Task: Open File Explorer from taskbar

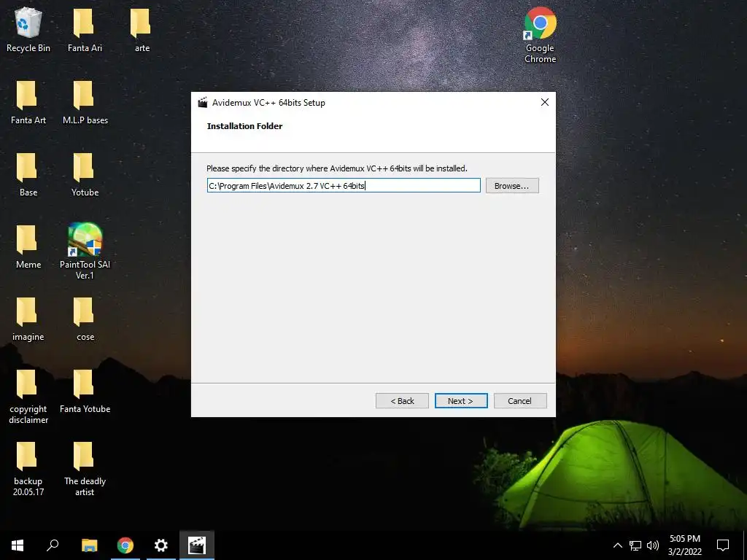Action: 89,545
